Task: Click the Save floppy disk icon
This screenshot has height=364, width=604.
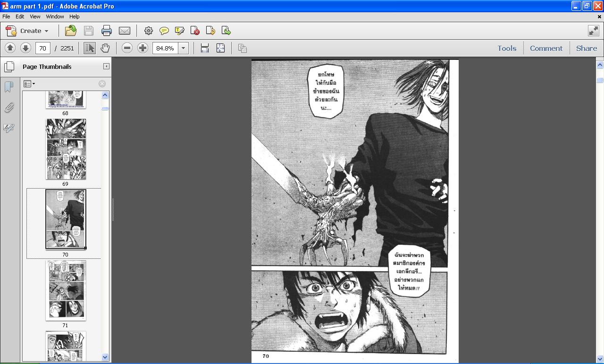Action: [x=88, y=31]
